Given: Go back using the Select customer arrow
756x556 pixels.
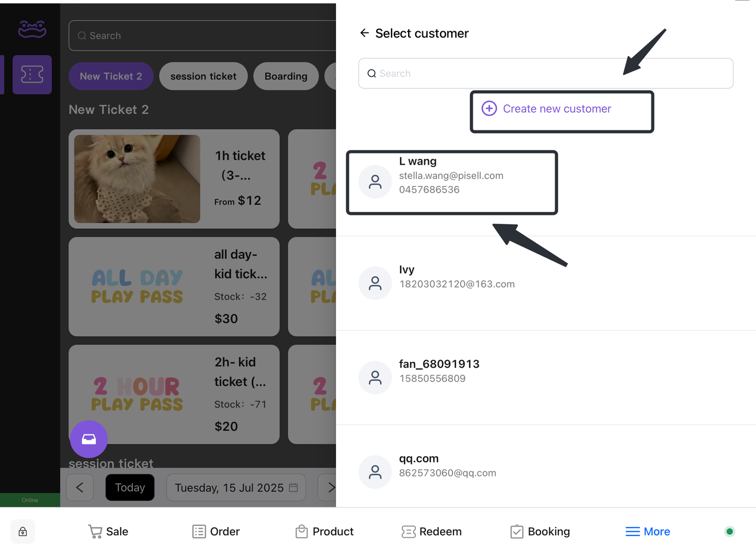Looking at the screenshot, I should pyautogui.click(x=364, y=33).
